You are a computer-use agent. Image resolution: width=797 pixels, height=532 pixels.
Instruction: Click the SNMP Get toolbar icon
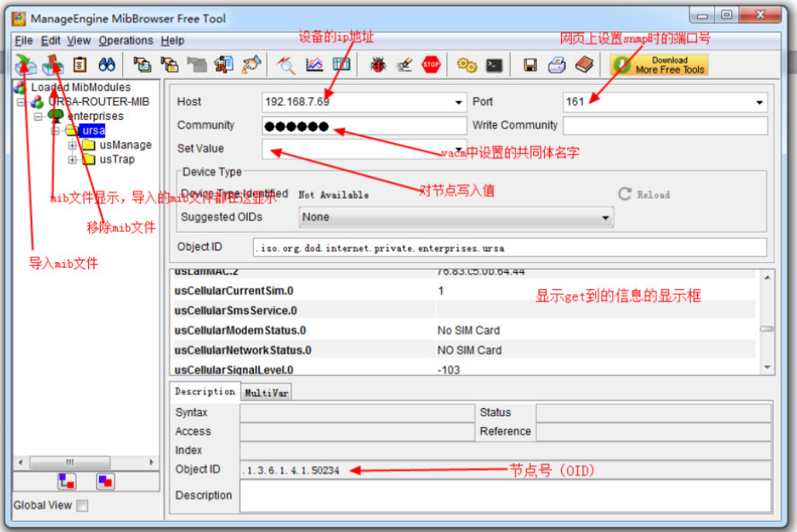[x=142, y=64]
